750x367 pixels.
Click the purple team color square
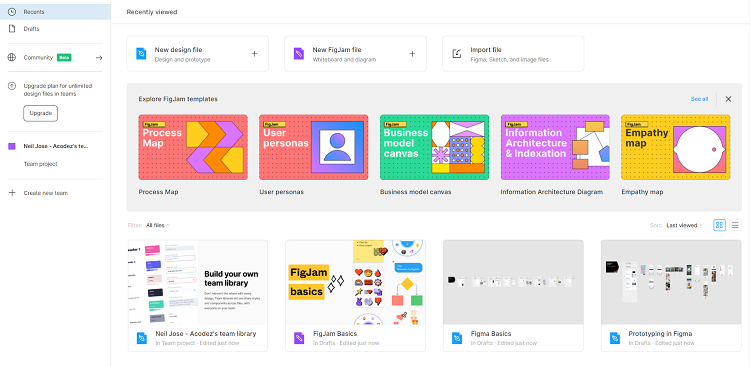point(12,146)
